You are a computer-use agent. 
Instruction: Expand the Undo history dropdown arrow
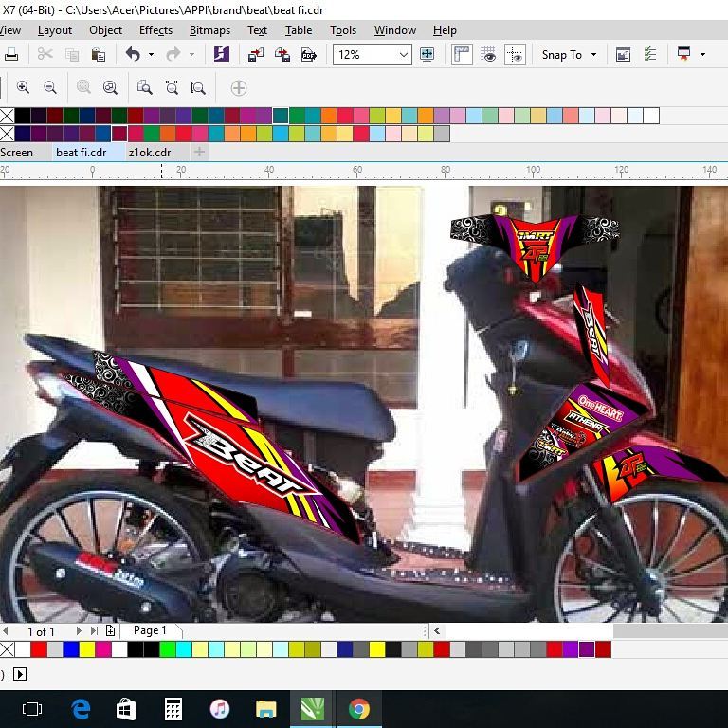pos(151,55)
